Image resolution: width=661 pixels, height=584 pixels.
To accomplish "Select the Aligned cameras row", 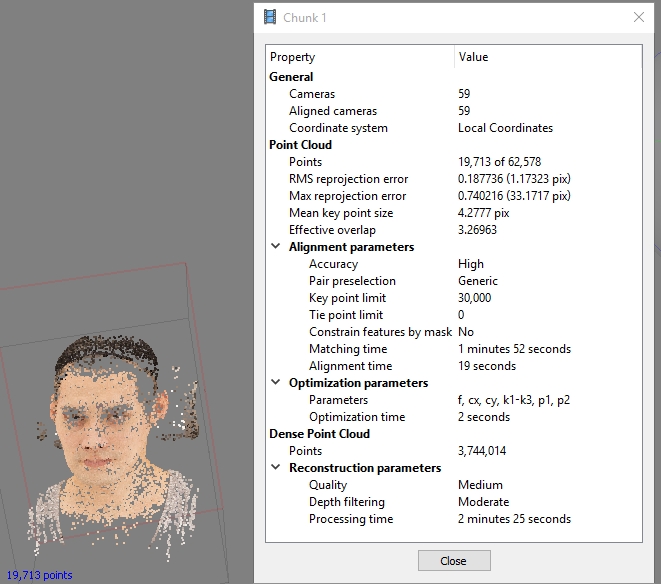I will 332,111.
